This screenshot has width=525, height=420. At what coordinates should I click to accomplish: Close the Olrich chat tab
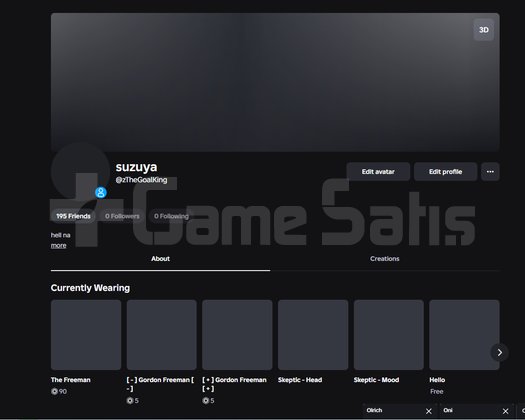429,411
